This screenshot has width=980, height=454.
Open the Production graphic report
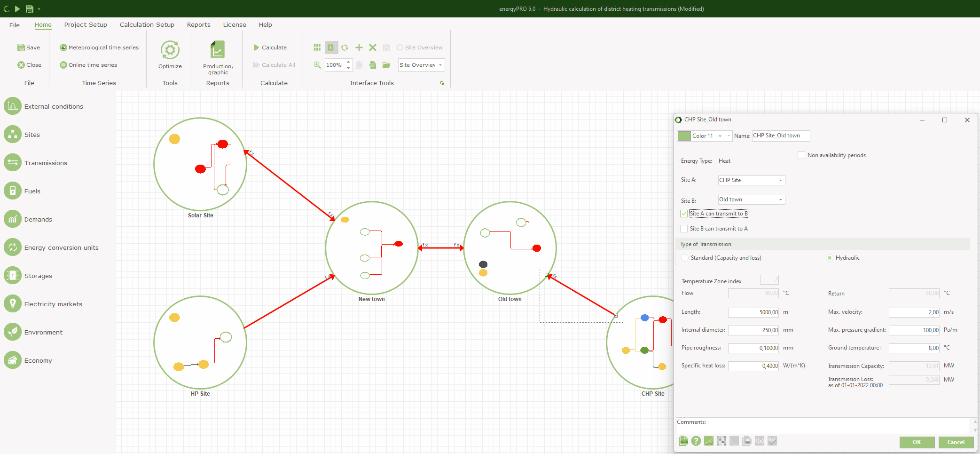coord(218,50)
